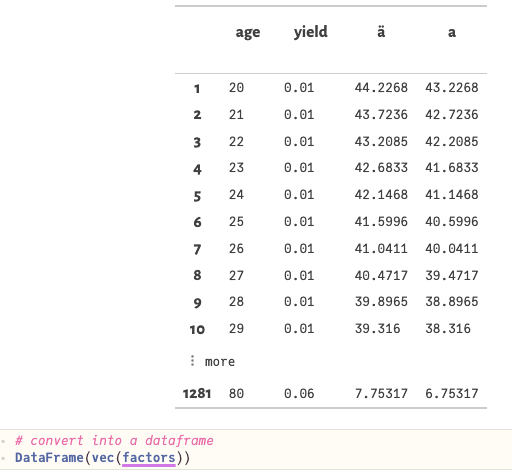Open the underlined 'factors' variable link
The width and height of the screenshot is (512, 473).
tap(149, 458)
